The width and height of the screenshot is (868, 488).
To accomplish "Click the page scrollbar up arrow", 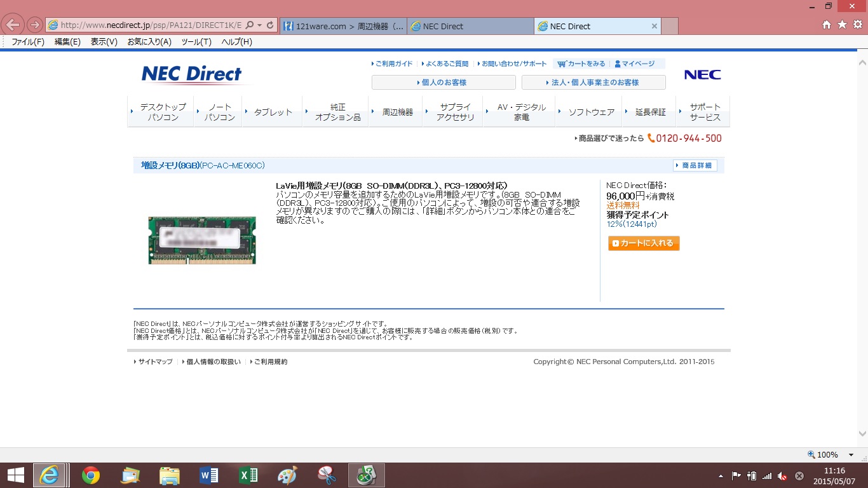I will [862, 63].
